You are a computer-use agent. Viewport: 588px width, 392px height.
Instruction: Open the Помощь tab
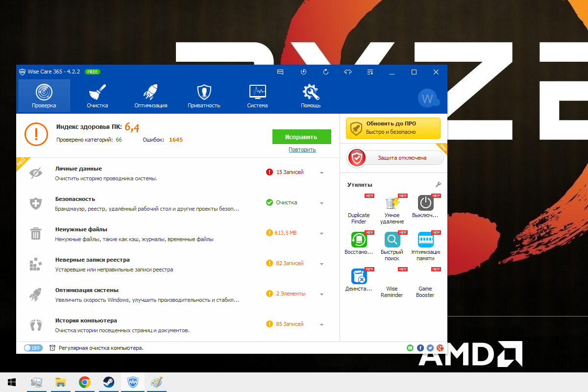(x=311, y=96)
